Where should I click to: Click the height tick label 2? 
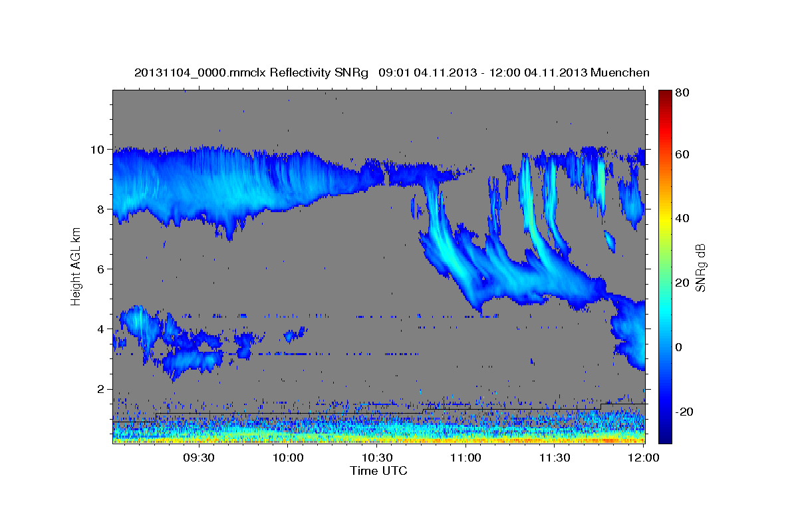102,389
